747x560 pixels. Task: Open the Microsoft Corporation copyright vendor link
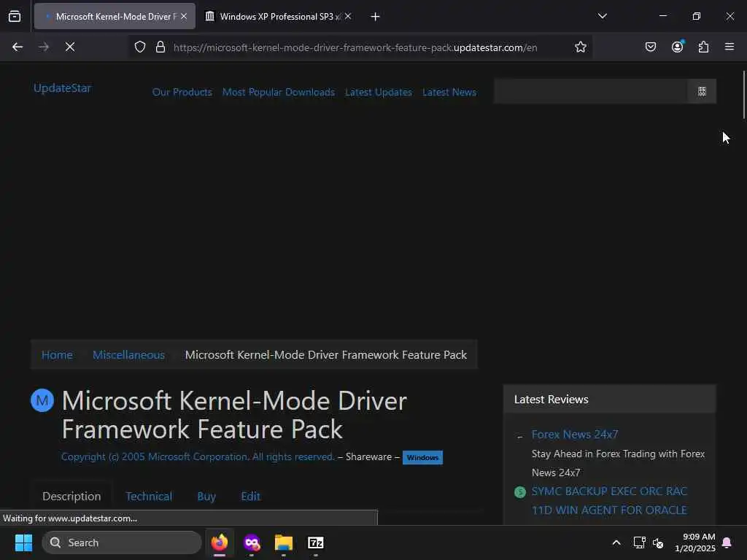[x=198, y=456]
